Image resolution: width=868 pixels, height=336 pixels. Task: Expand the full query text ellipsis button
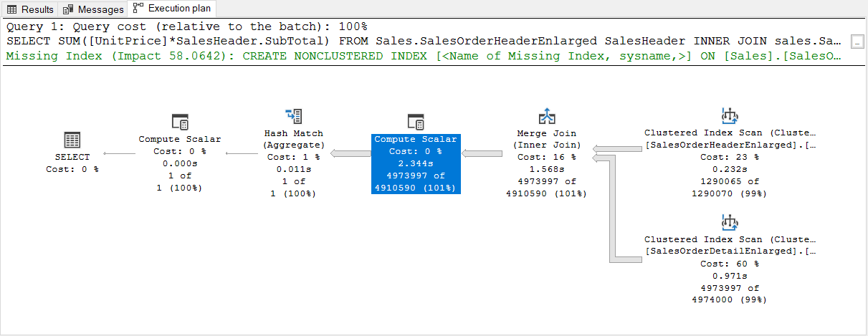pyautogui.click(x=857, y=42)
